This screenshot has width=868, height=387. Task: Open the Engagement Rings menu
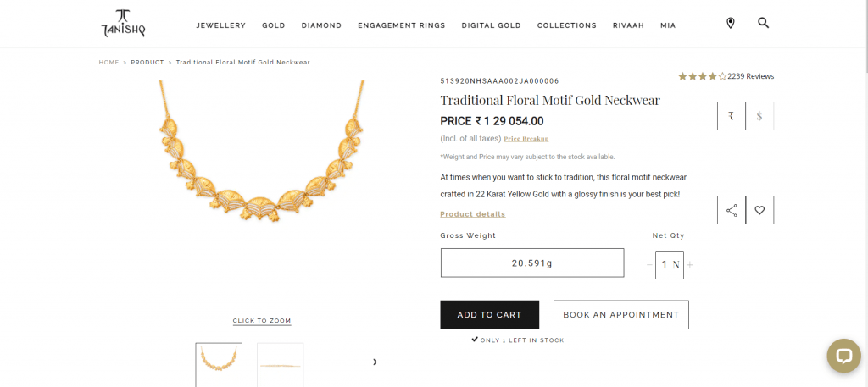[401, 25]
